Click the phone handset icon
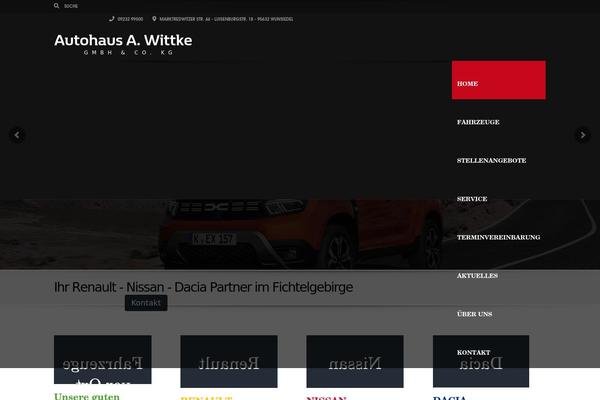Viewport: 600px width, 400px height. tap(112, 19)
